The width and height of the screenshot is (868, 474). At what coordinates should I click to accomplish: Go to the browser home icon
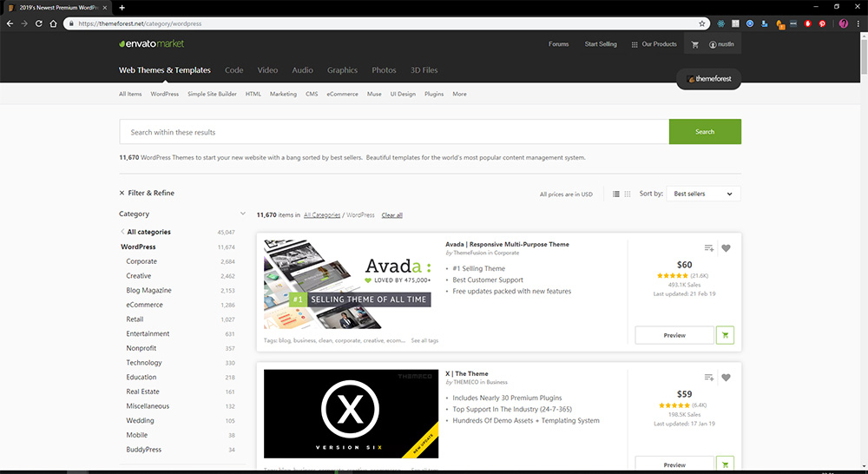53,23
